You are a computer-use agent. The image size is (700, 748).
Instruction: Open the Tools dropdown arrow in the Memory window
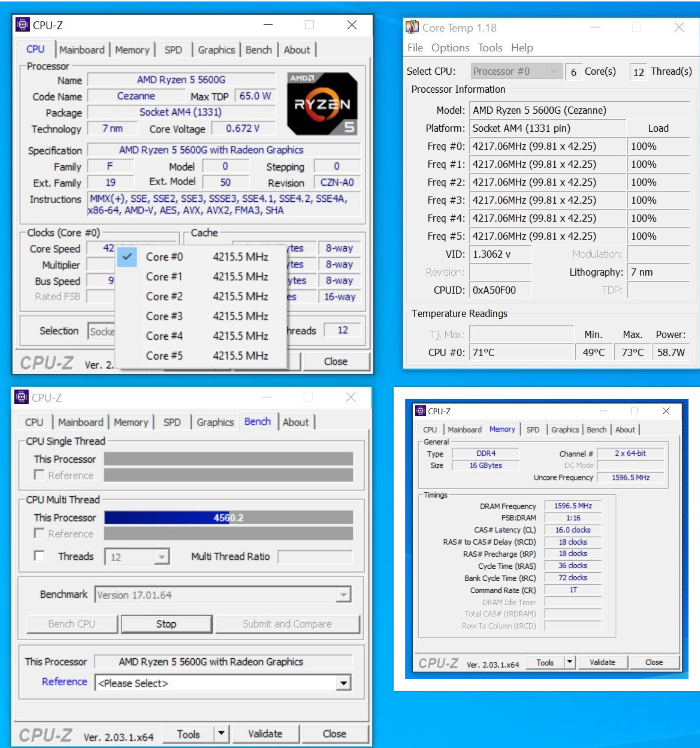(569, 662)
